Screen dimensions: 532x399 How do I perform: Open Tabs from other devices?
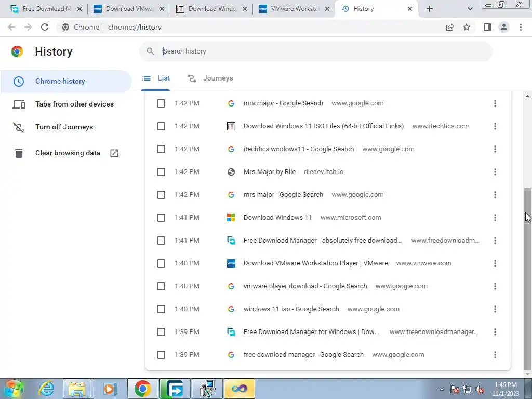coord(66,104)
